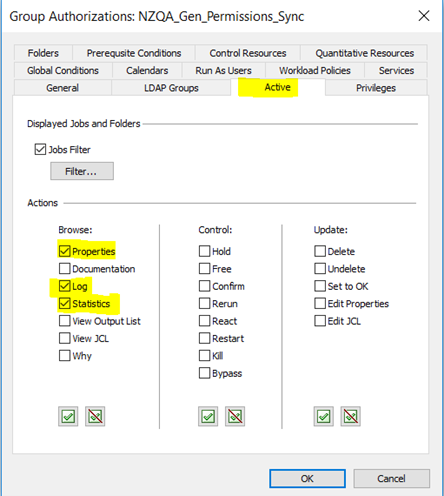Open the Control Resources tab
The height and width of the screenshot is (496, 444).
coord(248,53)
